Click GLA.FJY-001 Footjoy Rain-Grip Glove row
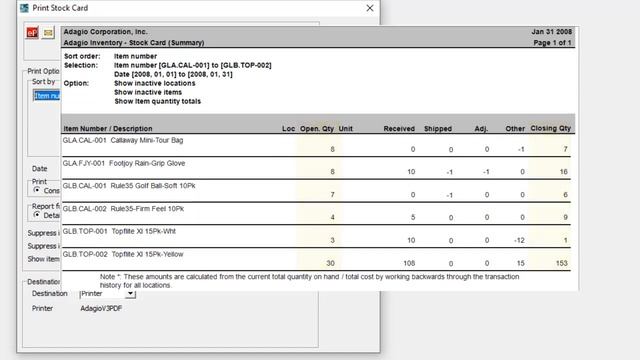This screenshot has width=640, height=360. click(x=316, y=168)
